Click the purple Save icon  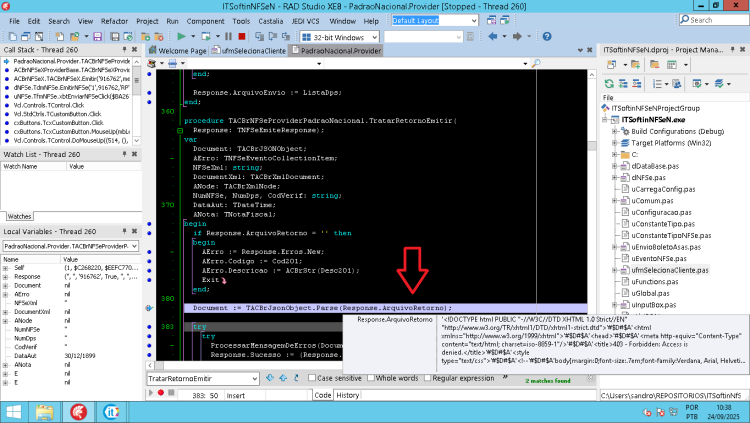98,36
